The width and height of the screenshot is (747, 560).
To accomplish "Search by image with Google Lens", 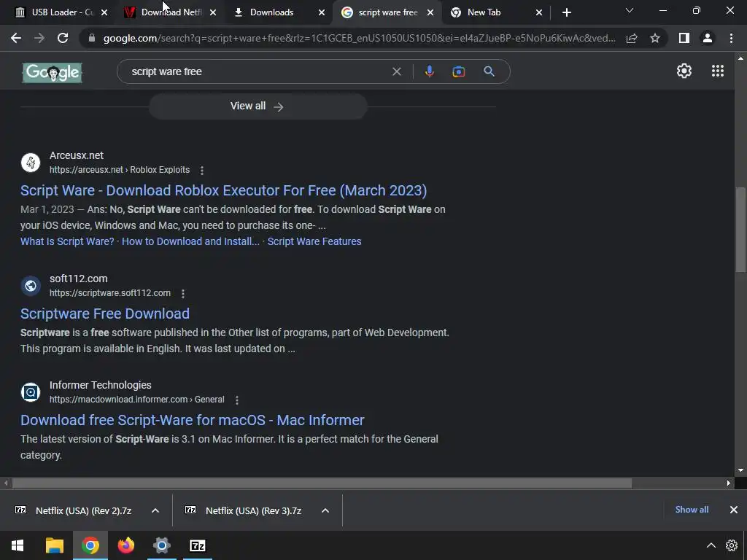I will pyautogui.click(x=458, y=71).
